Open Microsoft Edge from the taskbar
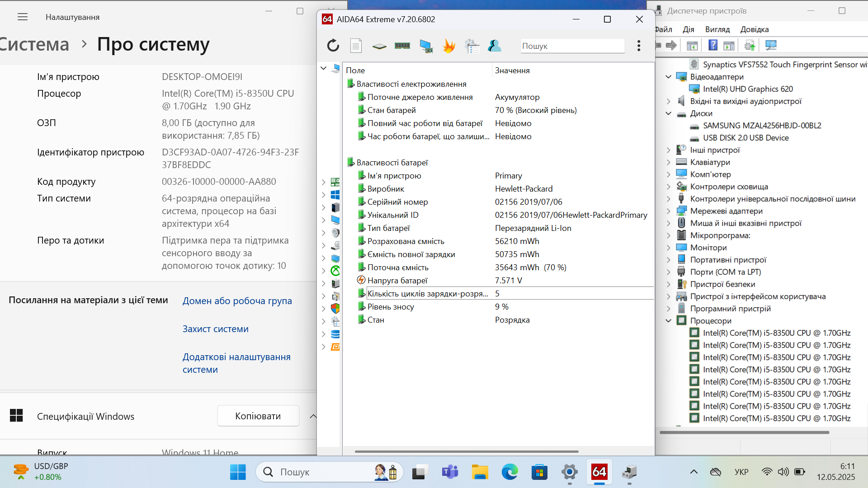 point(509,472)
